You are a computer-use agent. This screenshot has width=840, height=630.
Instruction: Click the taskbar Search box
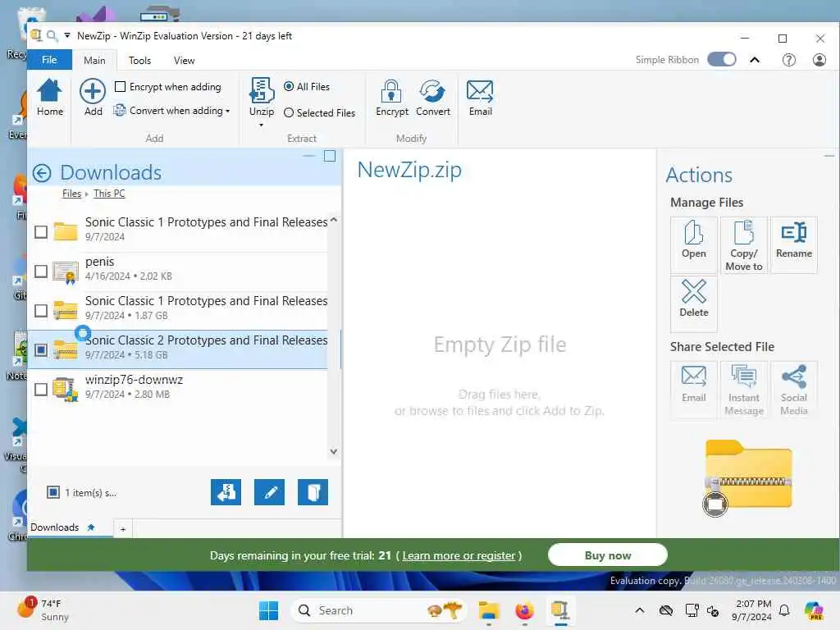(379, 610)
